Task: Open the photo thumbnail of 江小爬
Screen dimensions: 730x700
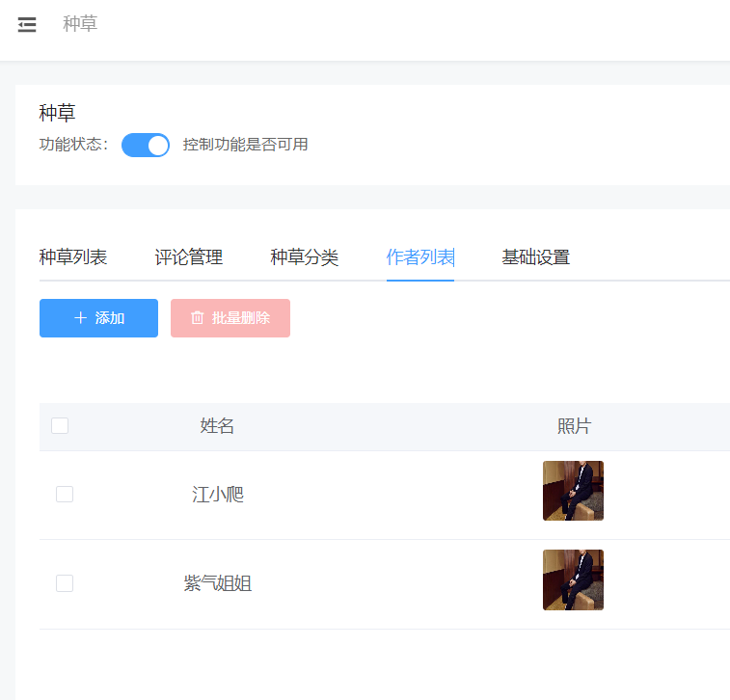Action: [x=573, y=491]
